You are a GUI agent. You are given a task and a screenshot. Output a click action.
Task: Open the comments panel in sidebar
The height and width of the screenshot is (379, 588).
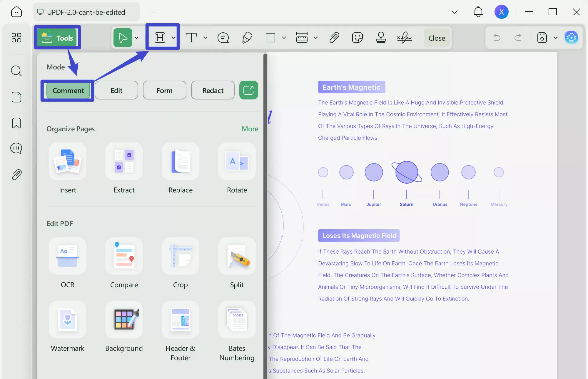16,148
